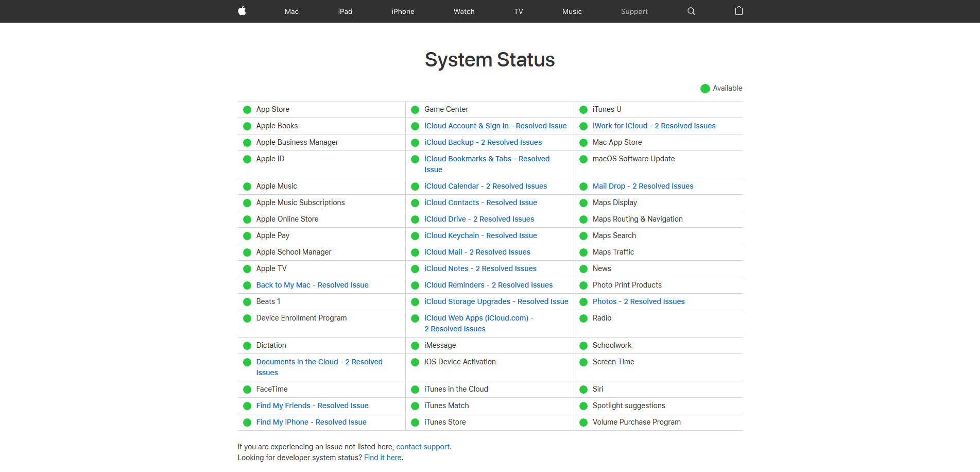
Task: Click green status dot beside Mac App Store
Action: click(583, 143)
